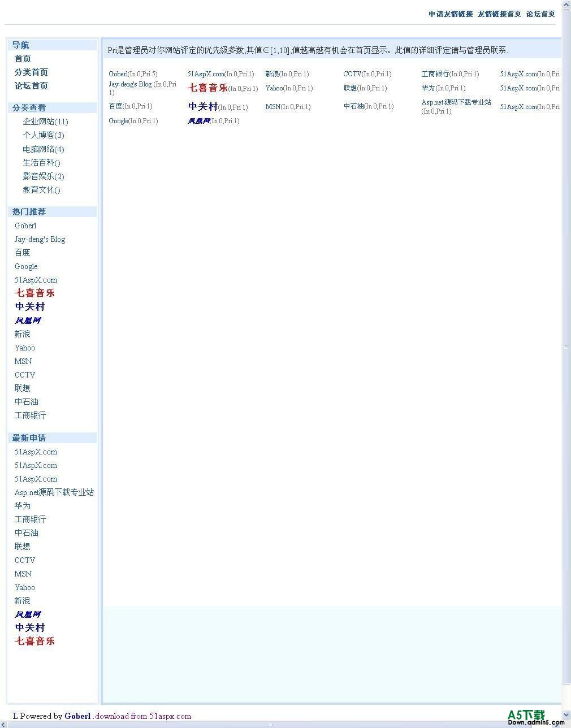Open MSN(In 0,Pri 1) in main panel
This screenshot has height=728, width=571.
point(288,106)
